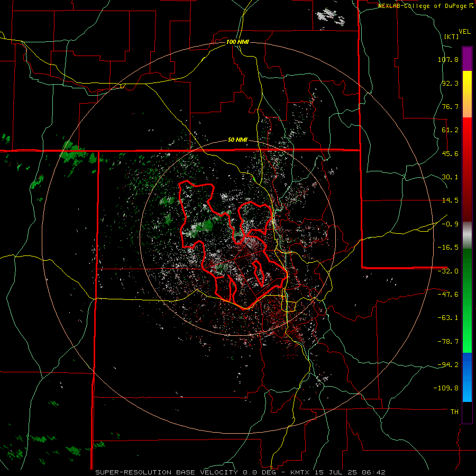Click the 107.8 scale value
This screenshot has width=476, height=476.
point(448,59)
